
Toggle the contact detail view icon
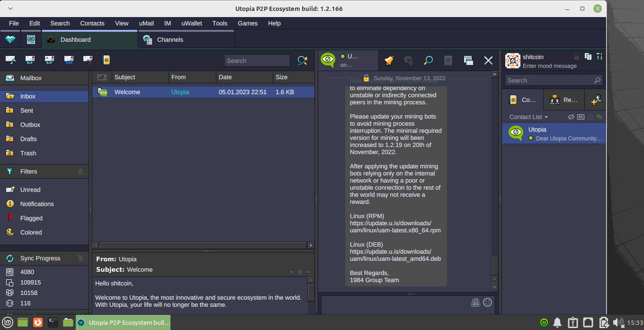pyautogui.click(x=581, y=117)
